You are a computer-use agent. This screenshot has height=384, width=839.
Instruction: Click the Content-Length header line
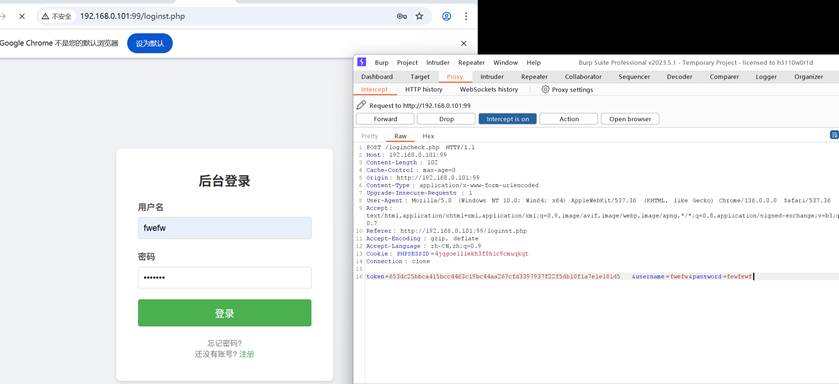[402, 162]
